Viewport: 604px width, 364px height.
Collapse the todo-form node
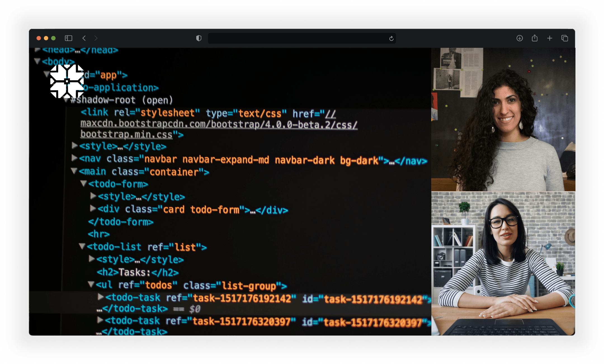coord(83,183)
